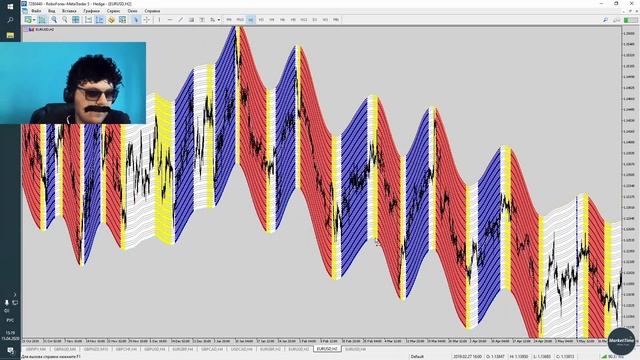The height and width of the screenshot is (360, 640).
Task: Expand the New Chart dropdown arrow
Action: (34, 20)
